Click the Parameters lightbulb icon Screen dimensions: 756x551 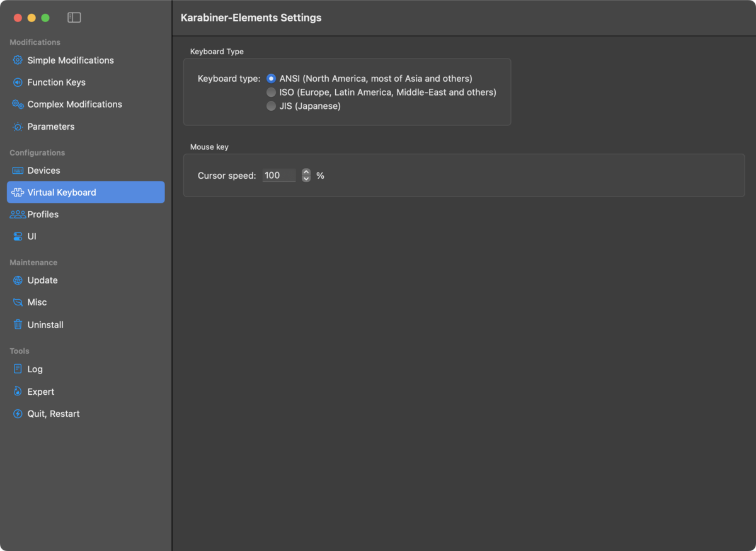(x=18, y=127)
